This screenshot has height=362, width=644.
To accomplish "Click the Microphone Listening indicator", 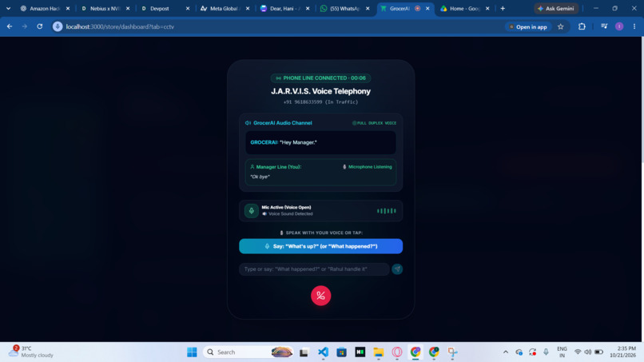I will pyautogui.click(x=368, y=167).
